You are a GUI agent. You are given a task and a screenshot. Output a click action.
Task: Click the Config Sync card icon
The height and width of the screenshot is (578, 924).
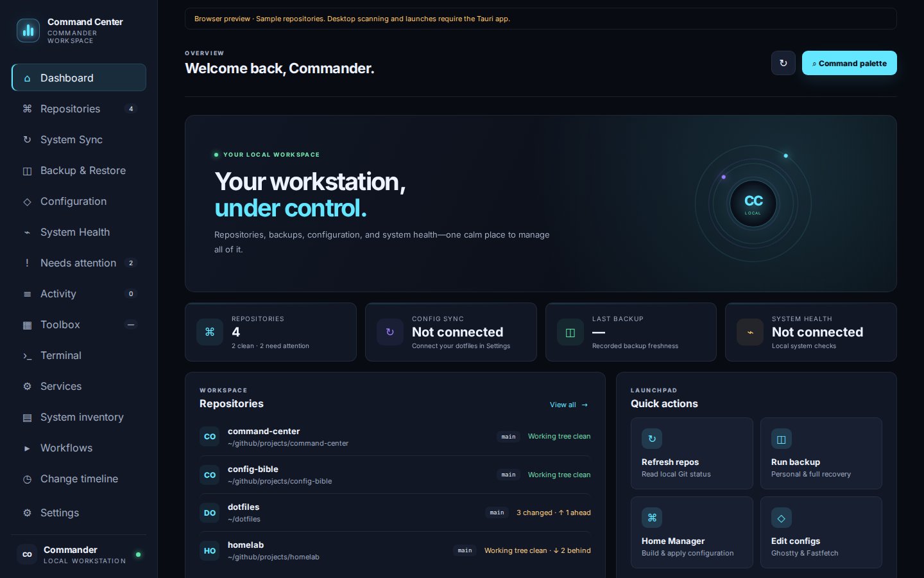click(389, 332)
